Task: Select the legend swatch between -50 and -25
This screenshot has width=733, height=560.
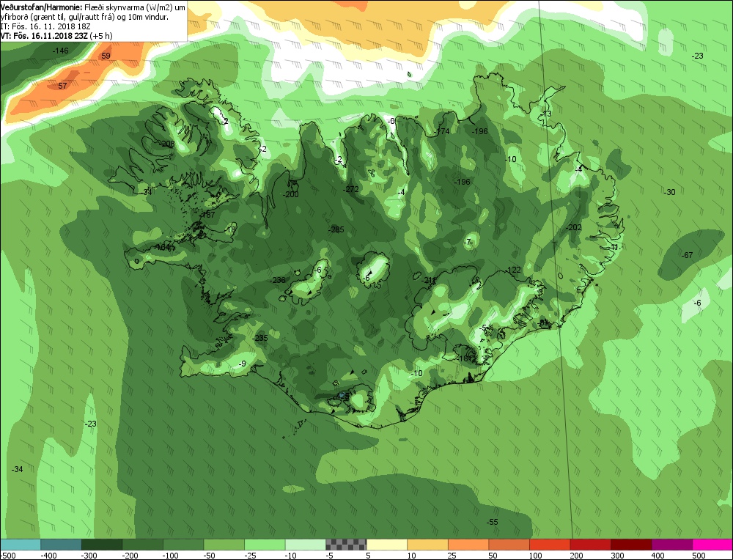Action: (x=224, y=545)
